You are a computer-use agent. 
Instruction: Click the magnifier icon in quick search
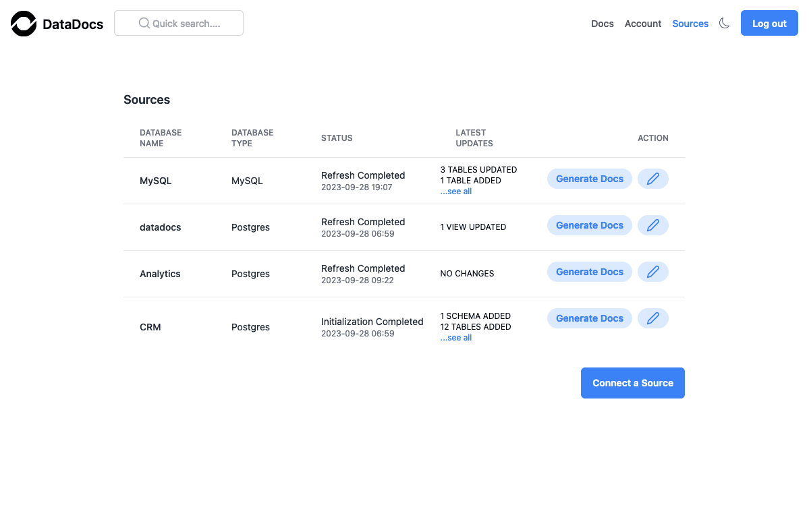tap(143, 23)
